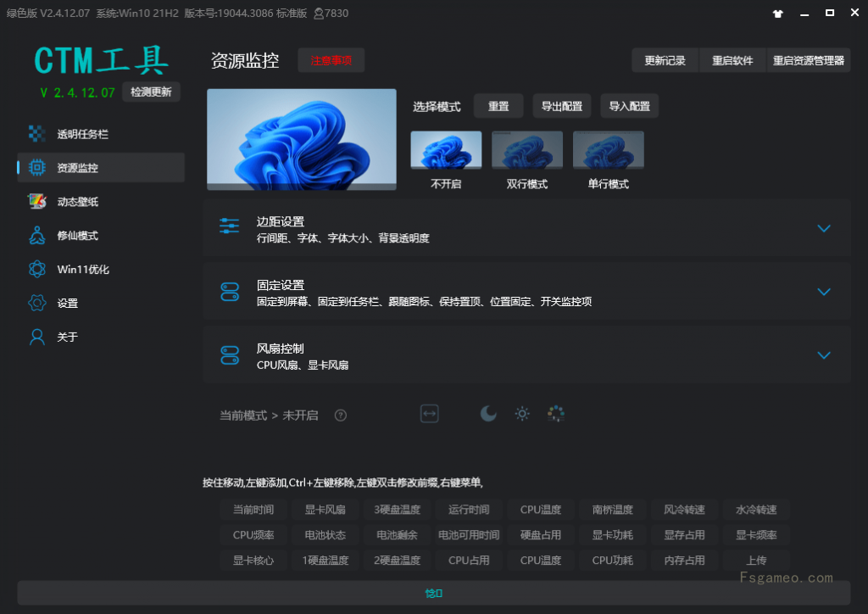Add the 上传 monitor item
Image resolution: width=868 pixels, height=614 pixels.
[756, 561]
